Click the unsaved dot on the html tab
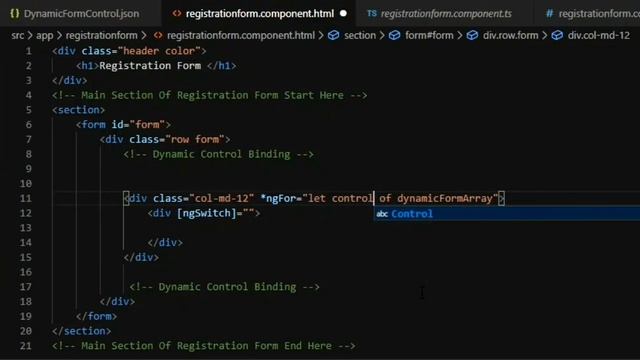The height and width of the screenshot is (360, 640). (x=343, y=13)
